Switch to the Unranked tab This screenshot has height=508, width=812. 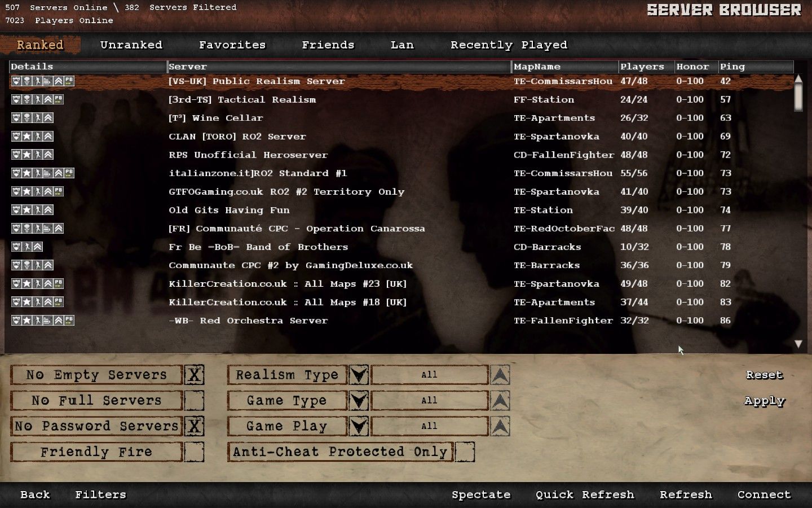click(x=131, y=45)
